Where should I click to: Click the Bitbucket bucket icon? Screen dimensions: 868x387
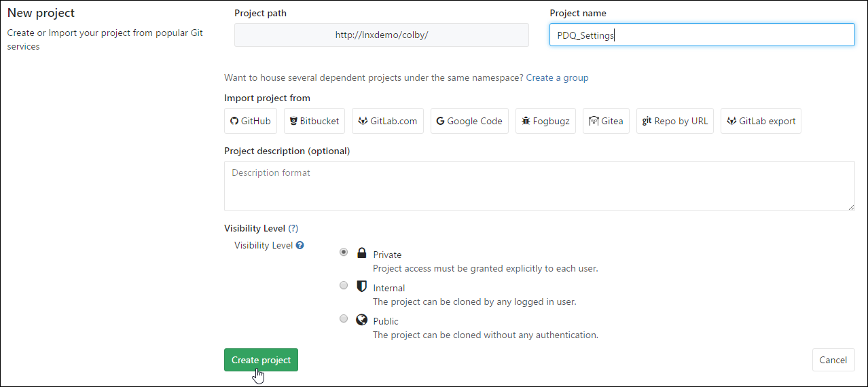click(x=293, y=122)
